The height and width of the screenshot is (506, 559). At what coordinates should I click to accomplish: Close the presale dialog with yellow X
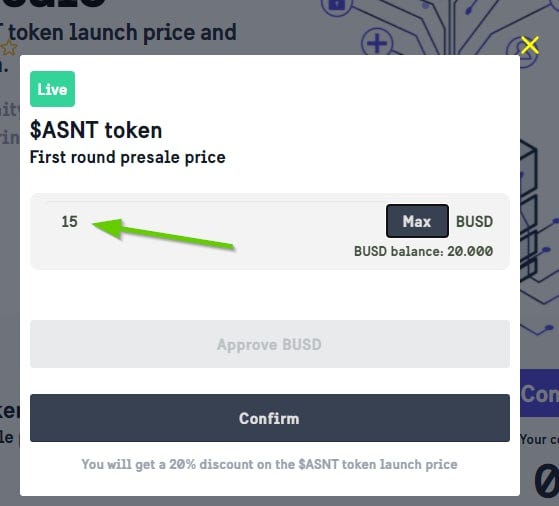[529, 45]
